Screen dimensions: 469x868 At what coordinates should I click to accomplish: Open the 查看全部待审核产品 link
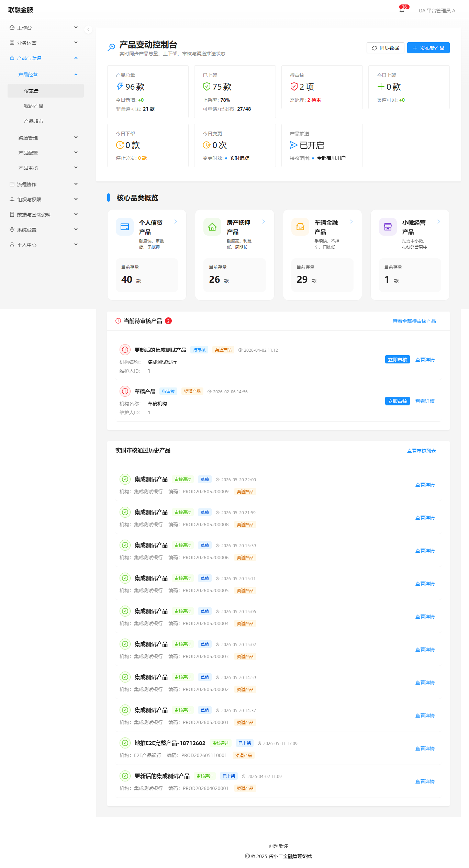click(x=414, y=321)
